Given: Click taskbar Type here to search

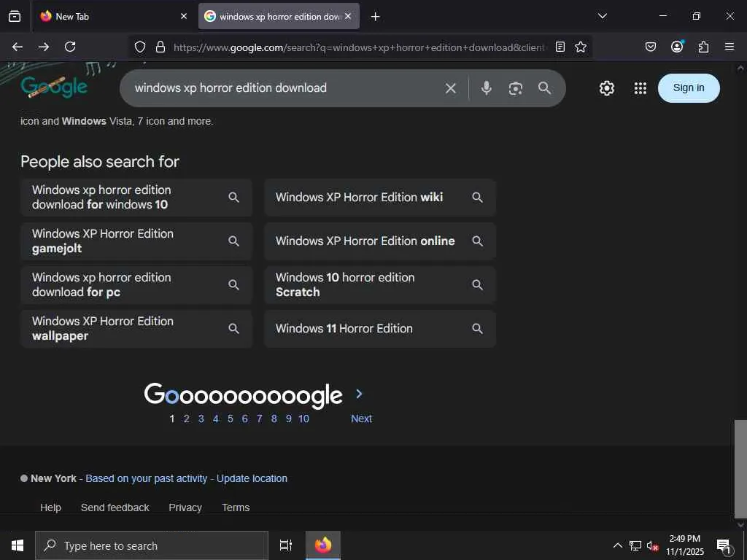Looking at the screenshot, I should tap(152, 545).
